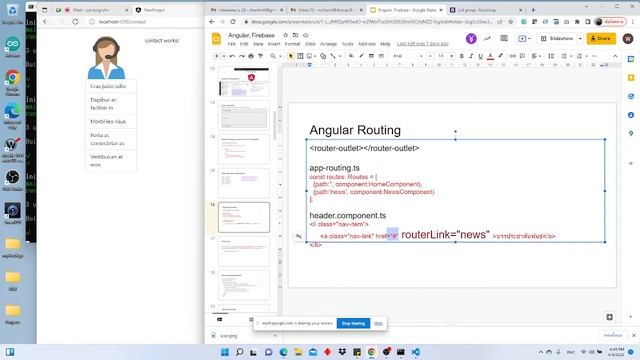Select the Shape tool
This screenshot has width=640, height=360.
point(323,56)
